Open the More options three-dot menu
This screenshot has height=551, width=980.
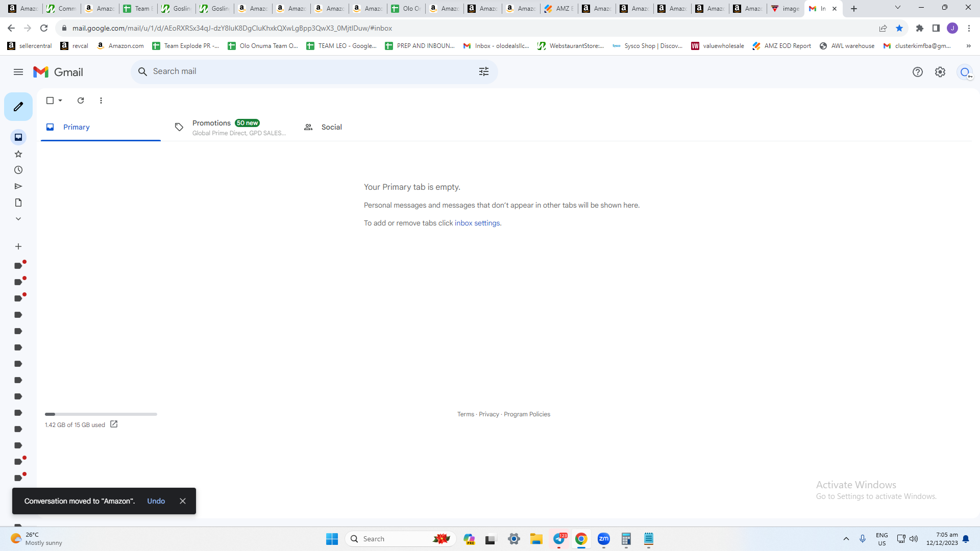101,101
